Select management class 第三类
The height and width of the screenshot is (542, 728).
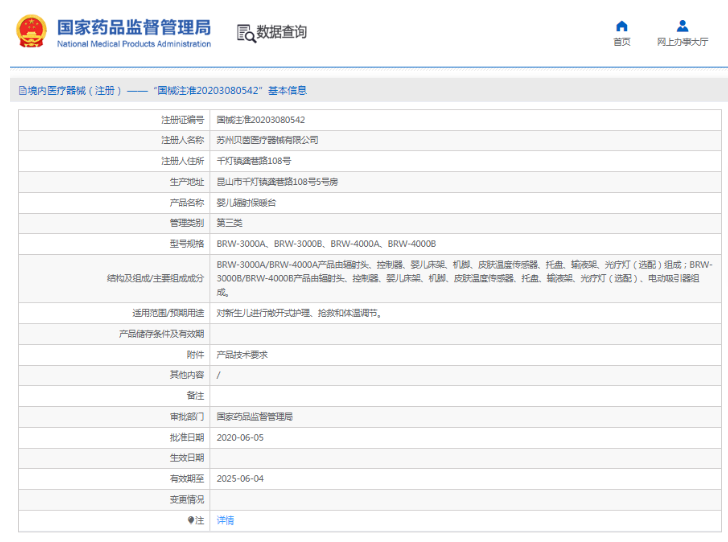(229, 223)
